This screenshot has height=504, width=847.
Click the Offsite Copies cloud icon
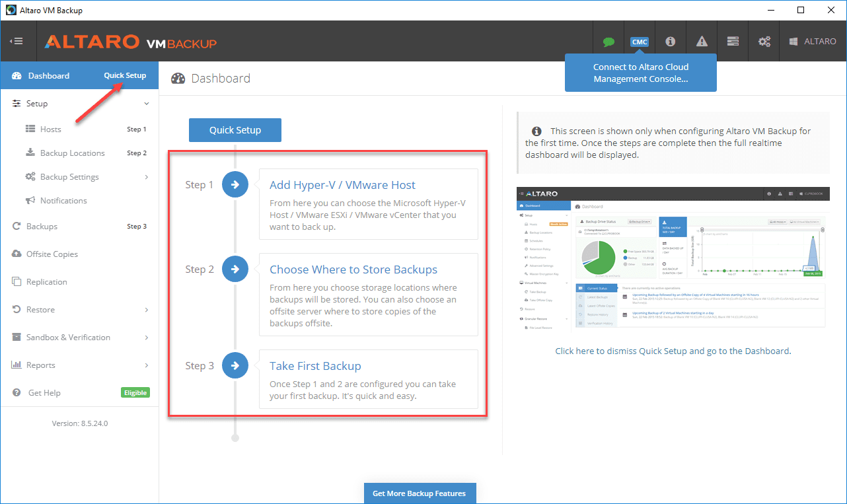pyautogui.click(x=17, y=254)
